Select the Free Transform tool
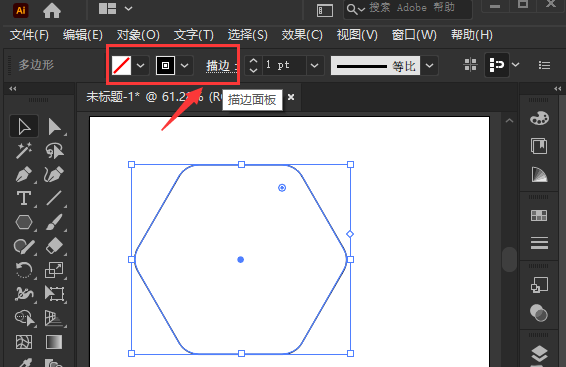The height and width of the screenshot is (367, 566). point(54,294)
